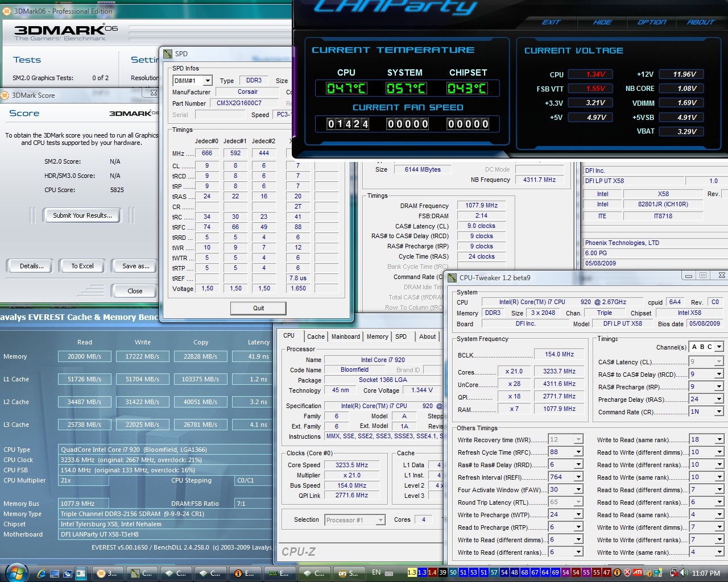
Task: Click the Save as... button
Action: click(135, 266)
